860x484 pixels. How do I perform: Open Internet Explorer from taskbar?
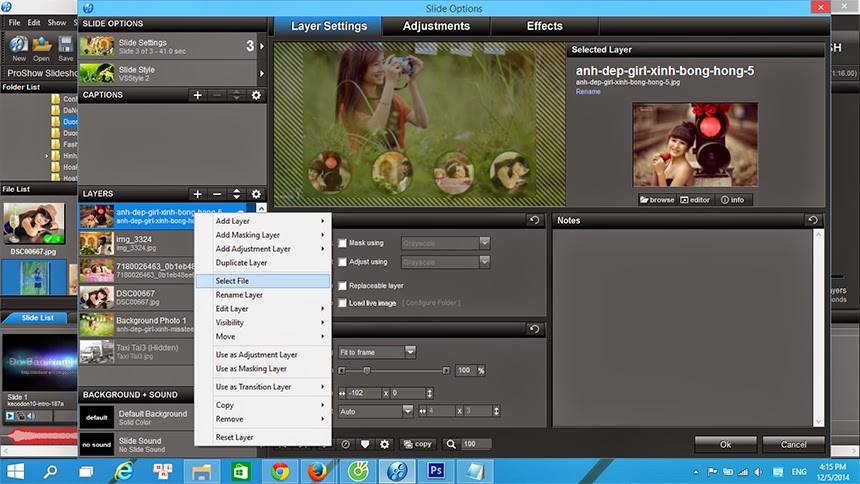123,471
